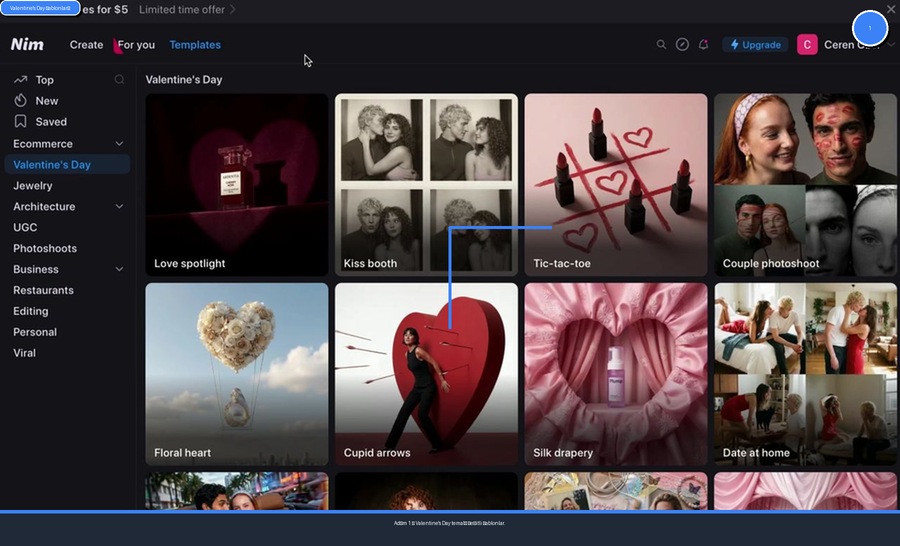
Task: Open the Photoshoots category
Action: click(x=45, y=248)
